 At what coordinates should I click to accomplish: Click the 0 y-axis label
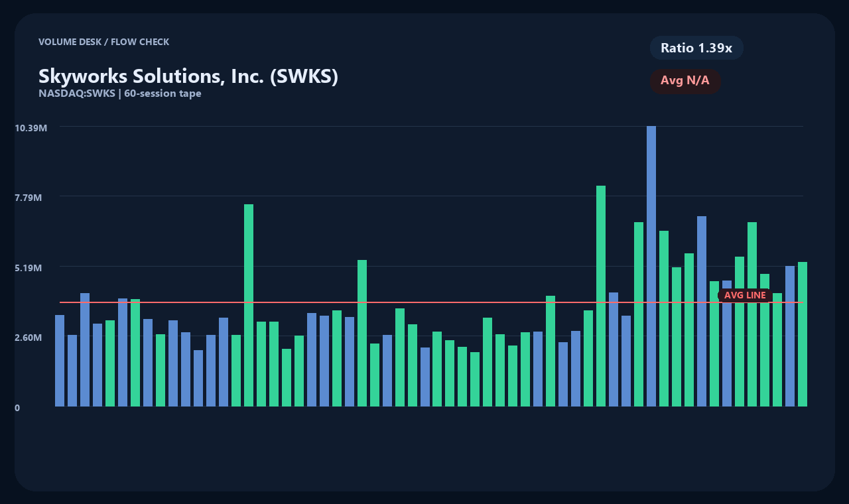17,408
